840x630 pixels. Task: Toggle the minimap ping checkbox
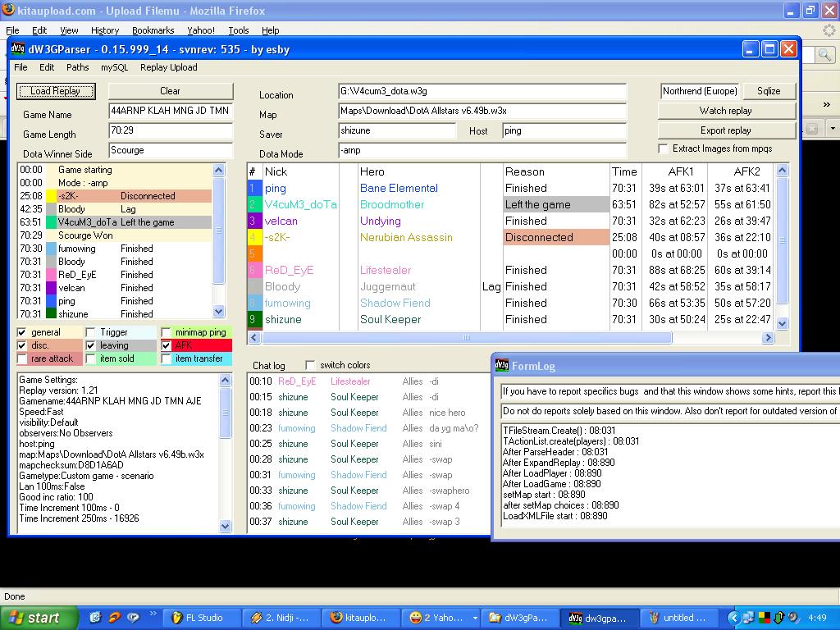click(166, 332)
